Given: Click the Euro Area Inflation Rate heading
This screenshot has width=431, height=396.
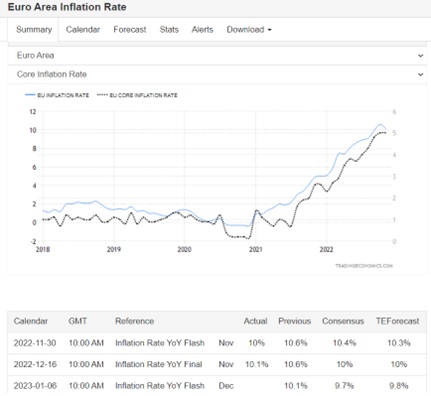Looking at the screenshot, I should (67, 7).
